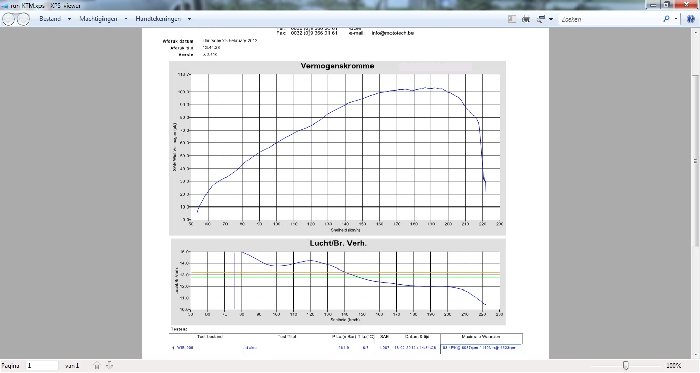Screen dimensions: 700x373
Task: Go to next page arrow icon
Action: click(x=109, y=366)
